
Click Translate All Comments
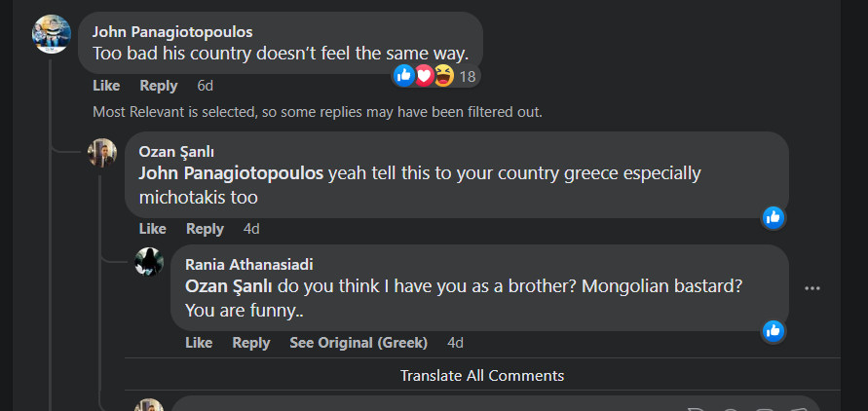[x=482, y=375]
